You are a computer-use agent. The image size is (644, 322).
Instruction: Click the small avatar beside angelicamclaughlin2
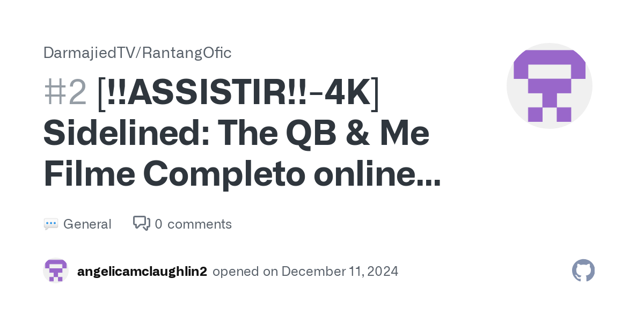(x=56, y=270)
